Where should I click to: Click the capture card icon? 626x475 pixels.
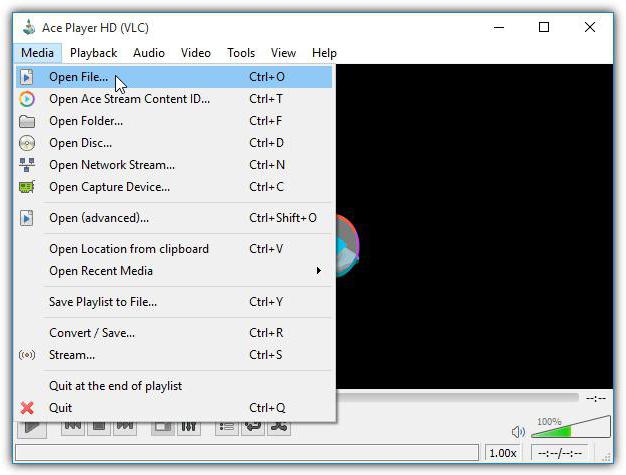(27, 187)
